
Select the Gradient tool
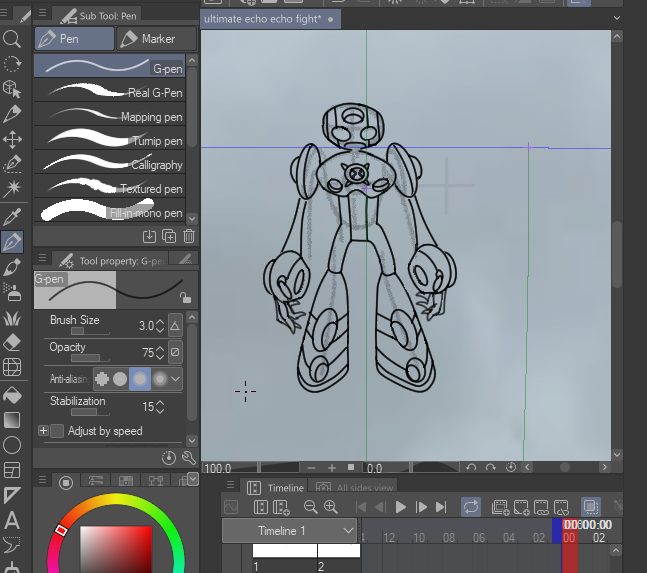12,420
